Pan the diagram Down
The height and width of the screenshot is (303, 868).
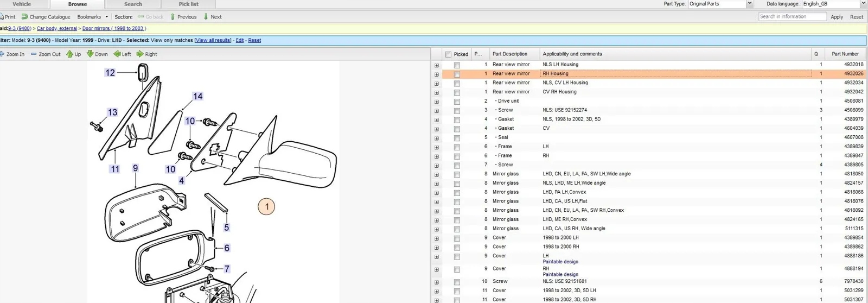point(97,54)
